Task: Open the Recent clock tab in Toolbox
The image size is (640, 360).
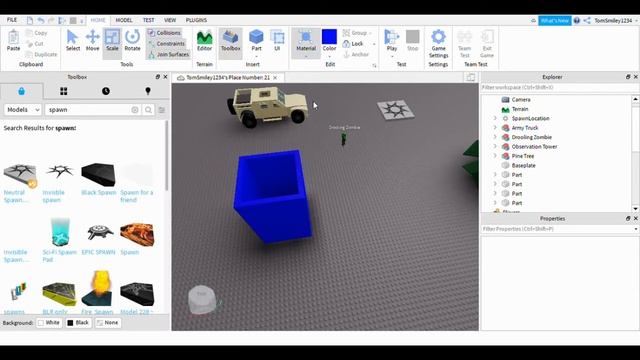Action: point(106,91)
